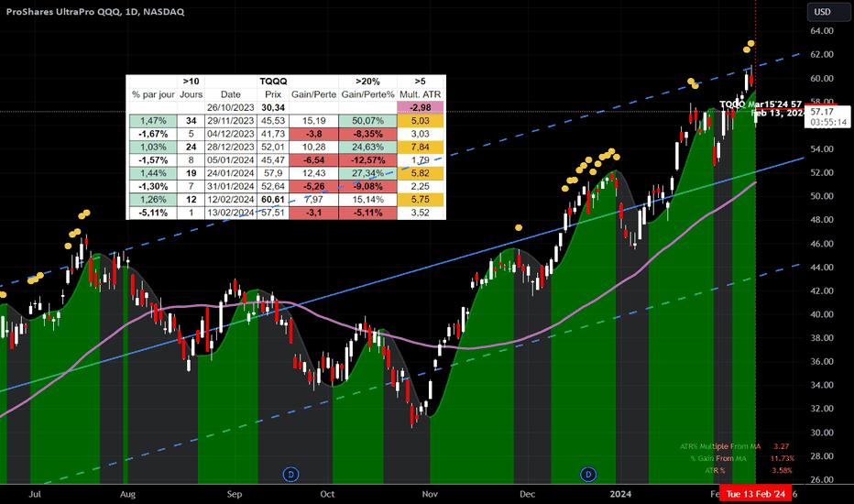Click the 'ATR% Multiple From MA' indicator label
Image resolution: width=854 pixels, height=504 pixels.
[x=719, y=446]
